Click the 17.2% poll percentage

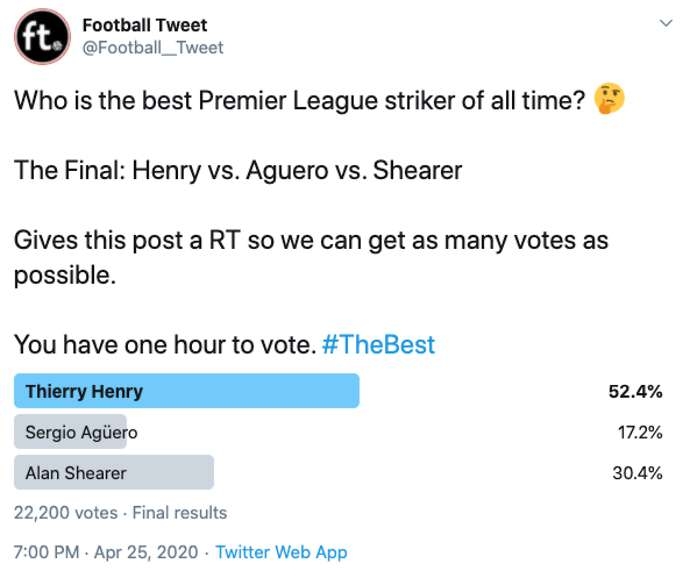tap(639, 432)
